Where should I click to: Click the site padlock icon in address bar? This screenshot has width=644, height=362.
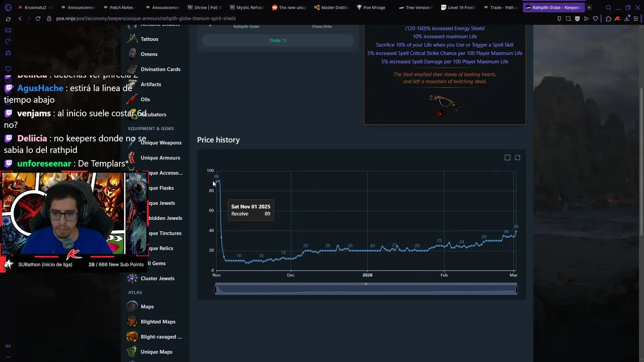(49, 19)
